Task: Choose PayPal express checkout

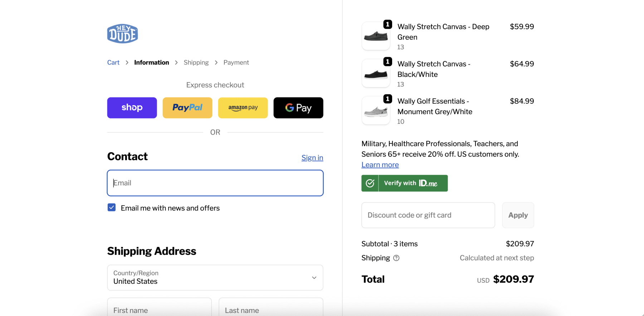Action: coord(187,108)
